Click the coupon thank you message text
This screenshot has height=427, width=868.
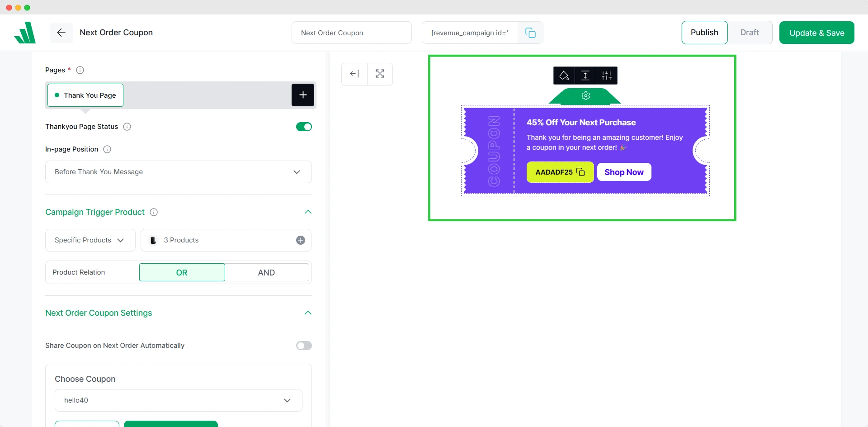click(x=604, y=142)
